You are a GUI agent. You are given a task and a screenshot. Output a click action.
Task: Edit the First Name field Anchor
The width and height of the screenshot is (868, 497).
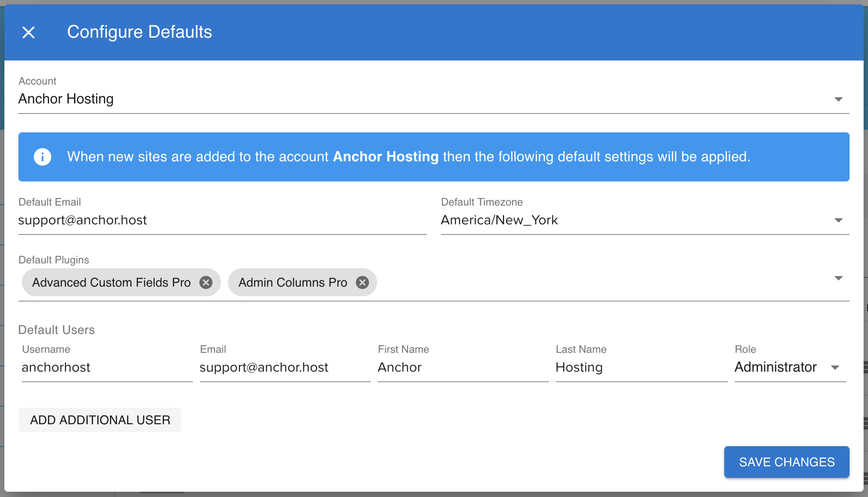point(463,367)
